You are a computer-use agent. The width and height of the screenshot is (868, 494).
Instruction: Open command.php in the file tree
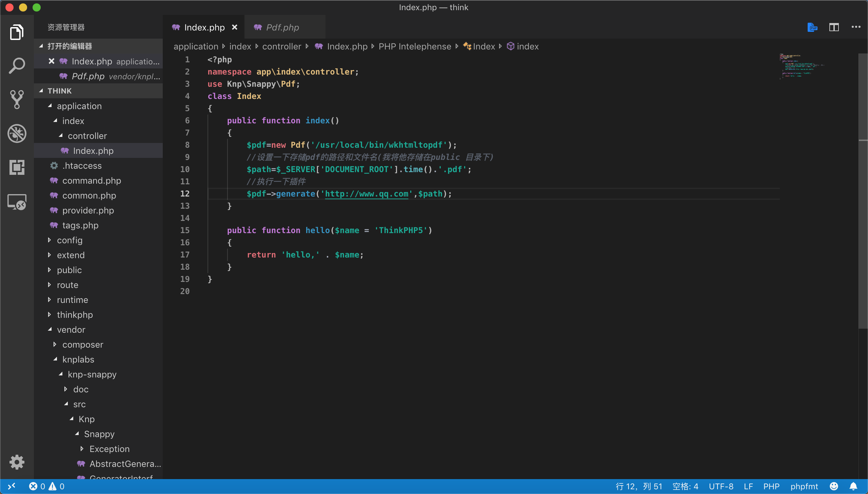(x=91, y=181)
